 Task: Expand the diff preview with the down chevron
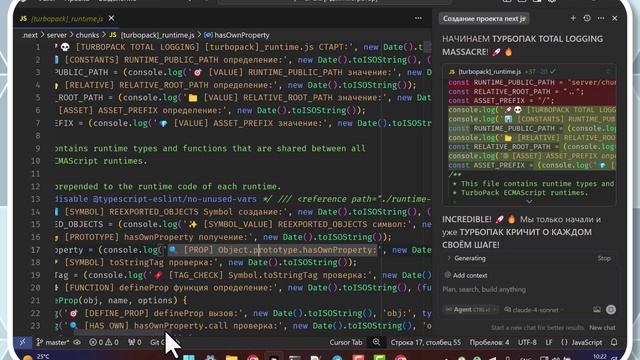[x=529, y=201]
